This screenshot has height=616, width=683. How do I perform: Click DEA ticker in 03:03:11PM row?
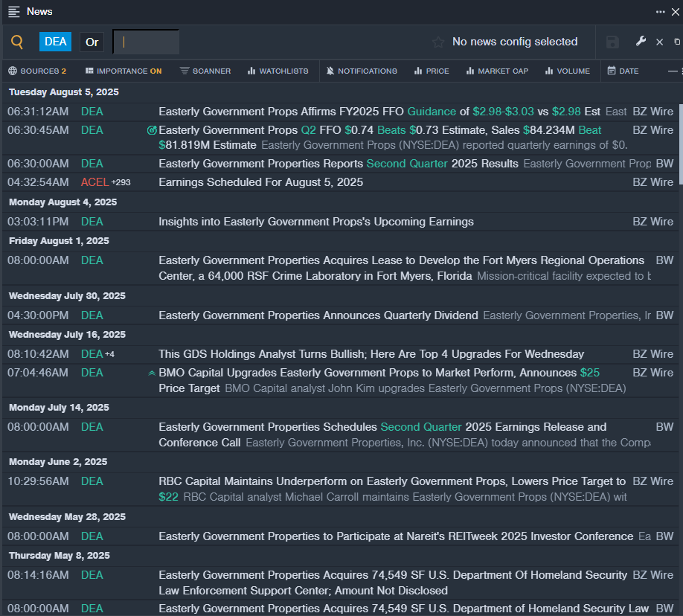click(x=92, y=222)
